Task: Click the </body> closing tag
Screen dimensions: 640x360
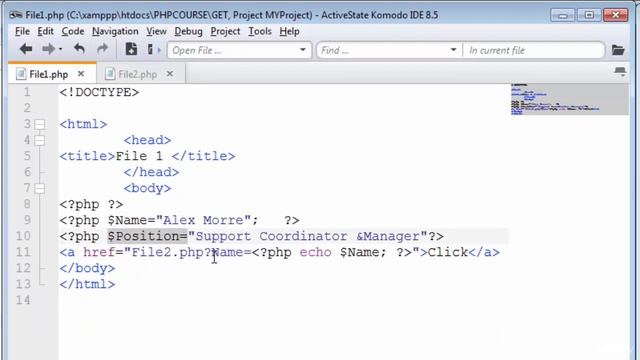Action: pyautogui.click(x=87, y=268)
